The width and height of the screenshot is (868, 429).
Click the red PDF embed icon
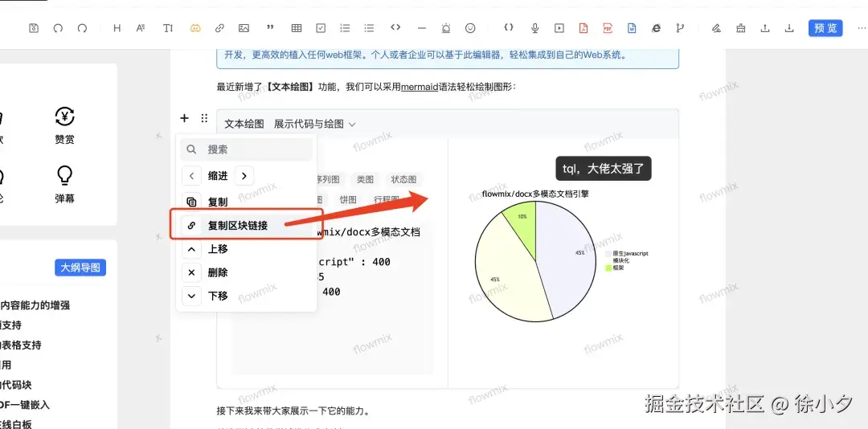click(583, 27)
